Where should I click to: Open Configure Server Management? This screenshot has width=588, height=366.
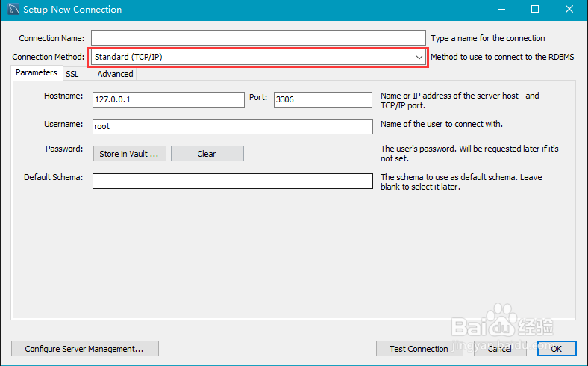click(85, 349)
